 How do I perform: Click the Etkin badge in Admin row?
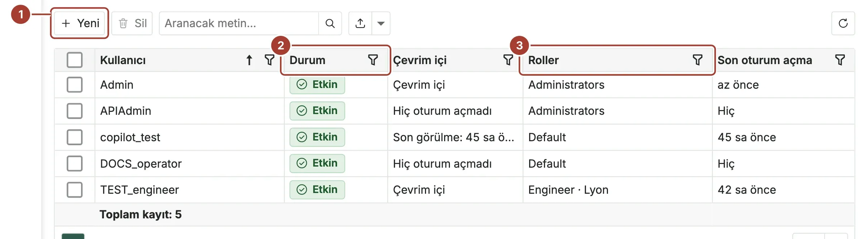click(x=317, y=85)
